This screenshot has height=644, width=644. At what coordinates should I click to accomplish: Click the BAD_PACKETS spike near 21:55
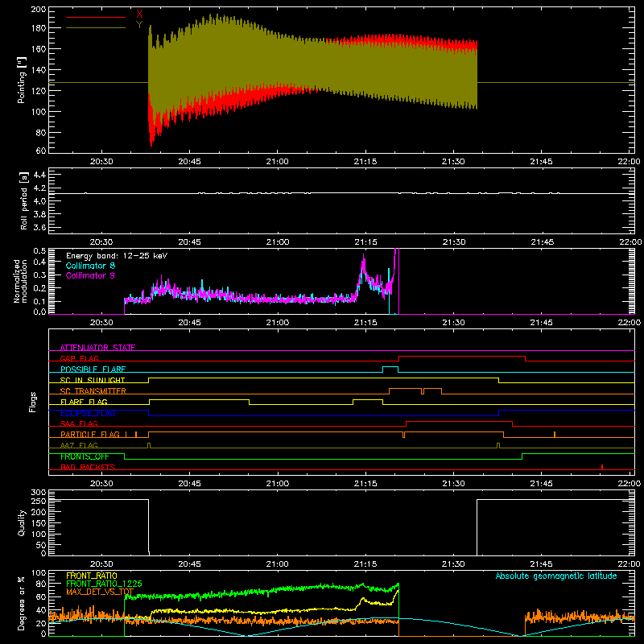pyautogui.click(x=601, y=467)
